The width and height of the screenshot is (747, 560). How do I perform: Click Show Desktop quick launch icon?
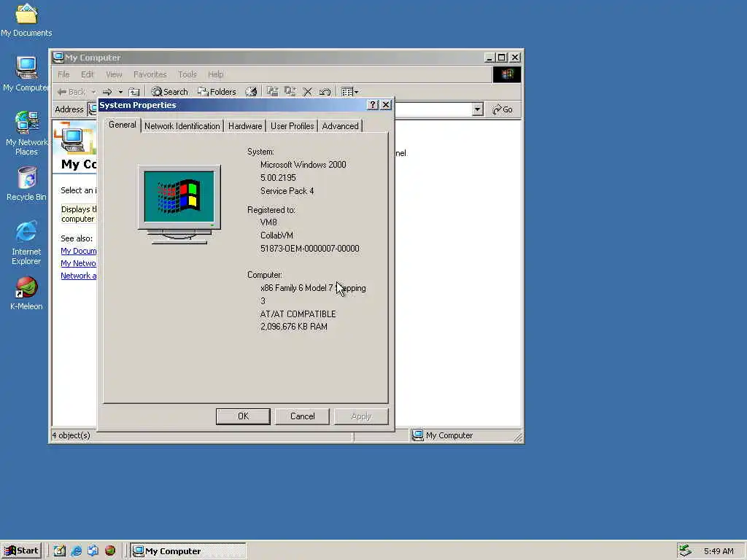pyautogui.click(x=60, y=551)
